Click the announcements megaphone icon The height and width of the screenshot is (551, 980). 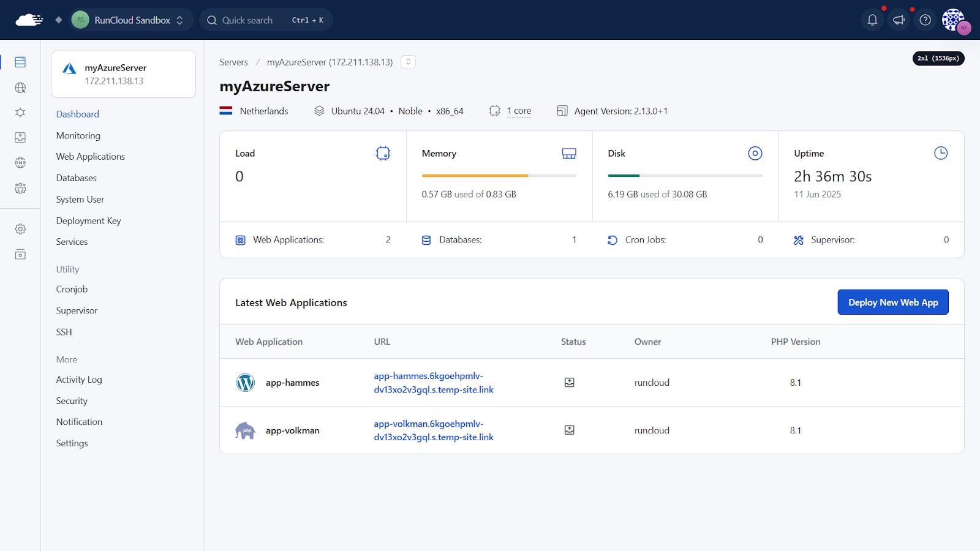tap(899, 20)
